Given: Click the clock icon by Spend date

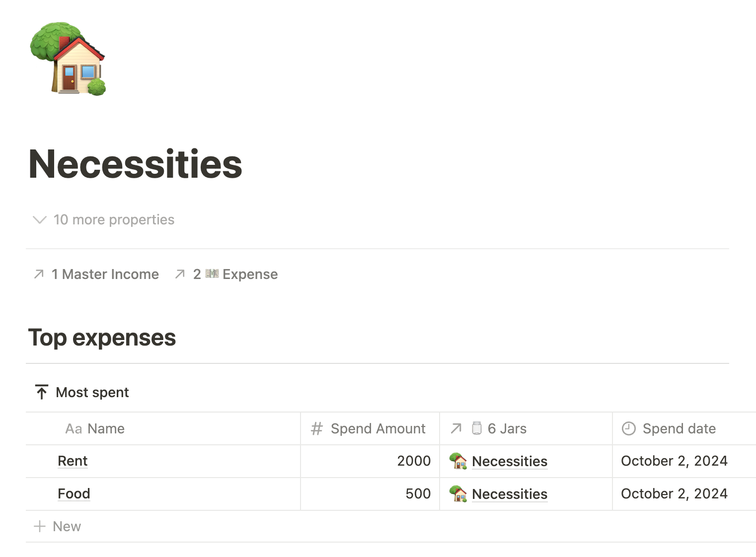Looking at the screenshot, I should (x=629, y=428).
